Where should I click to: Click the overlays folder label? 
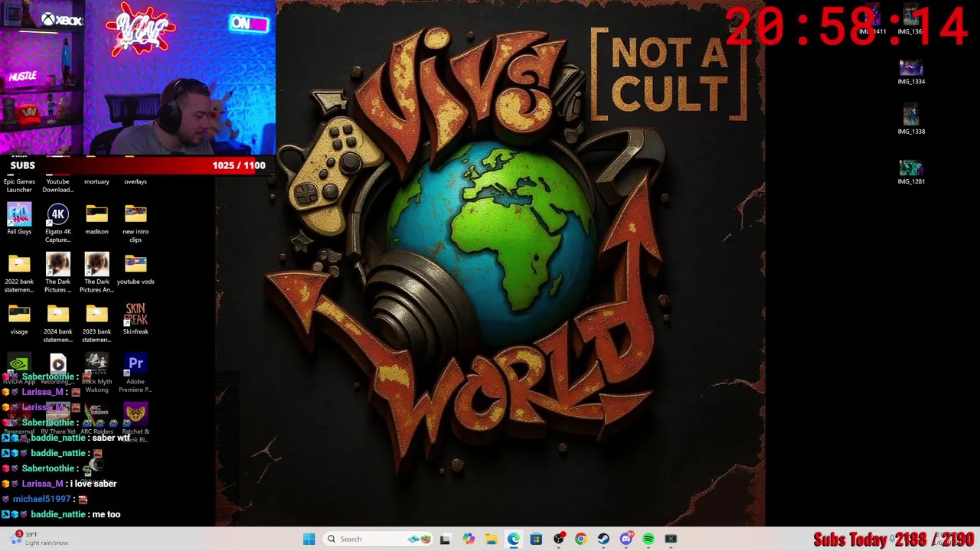tap(136, 181)
